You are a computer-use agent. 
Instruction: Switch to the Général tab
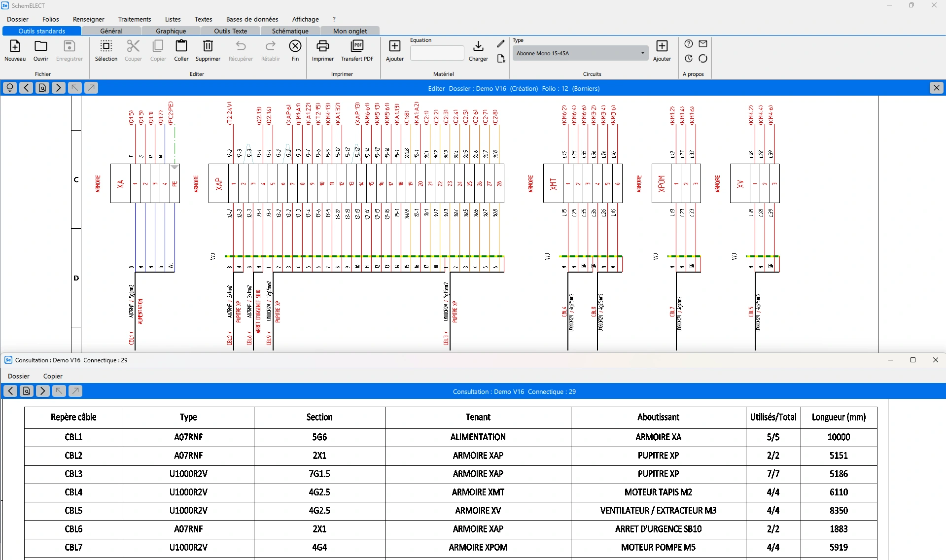pos(111,31)
